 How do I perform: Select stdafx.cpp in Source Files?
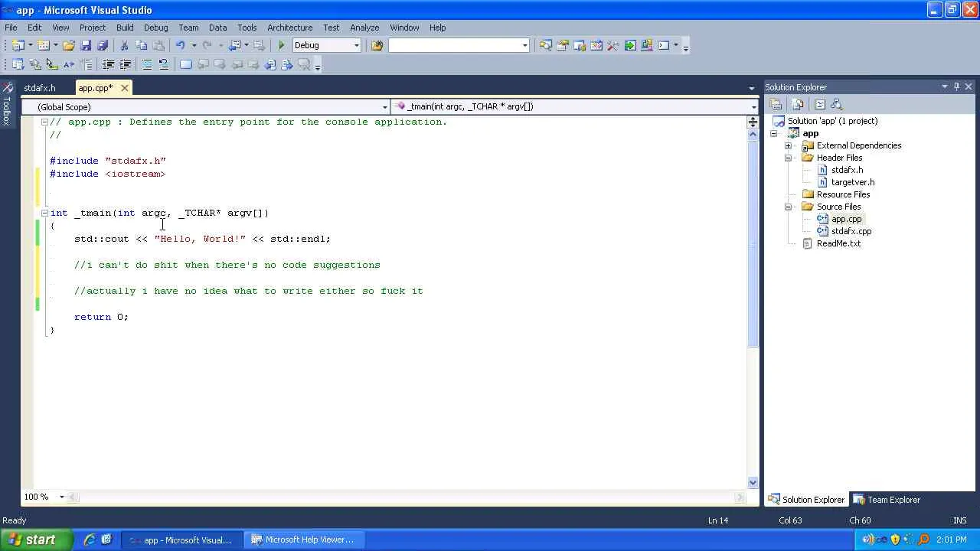[851, 231]
